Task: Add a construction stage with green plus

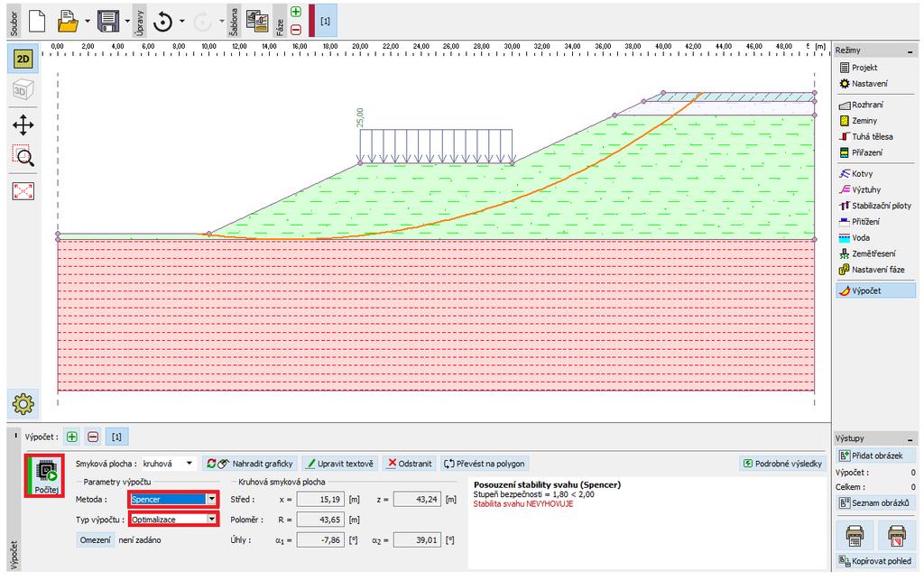Action: pos(296,12)
